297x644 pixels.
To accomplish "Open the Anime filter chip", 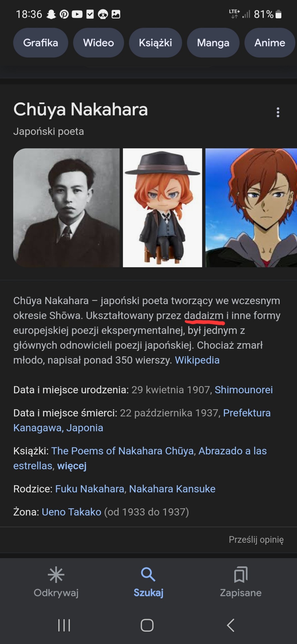I will 270,43.
